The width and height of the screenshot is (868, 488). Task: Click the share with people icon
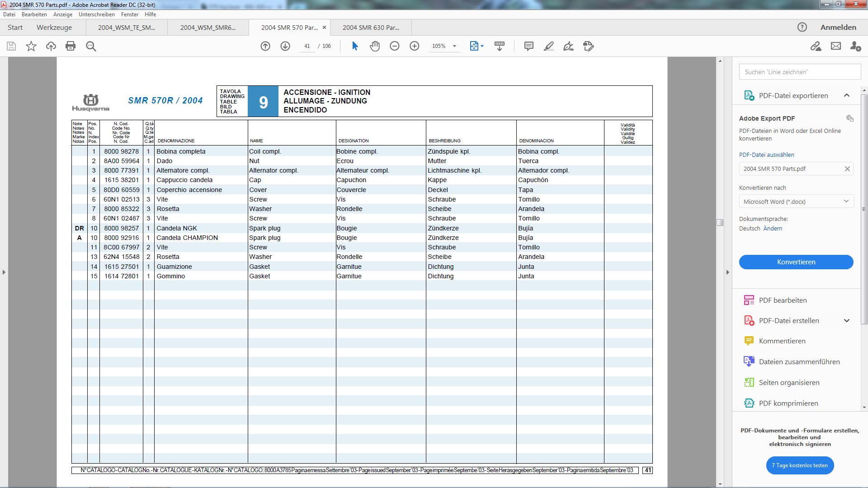coord(855,46)
